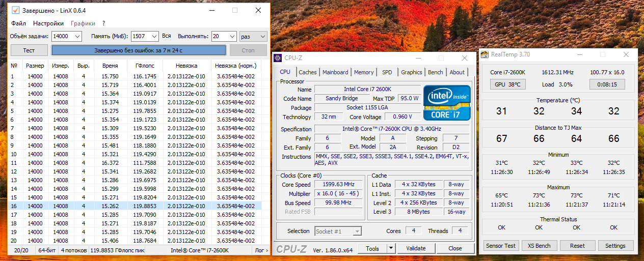Click the 1612.31 MHz clock readout in RealTemp
This screenshot has height=261, width=644.
557,72
